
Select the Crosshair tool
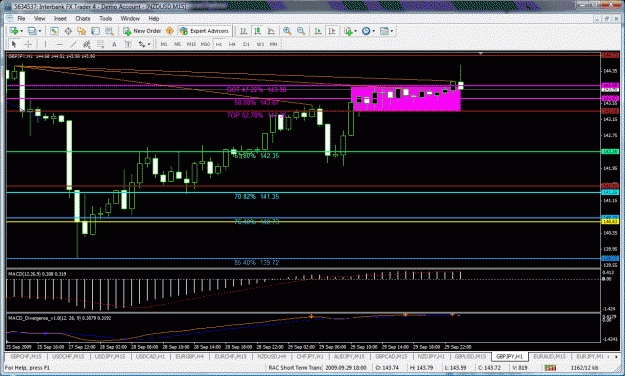(x=28, y=44)
